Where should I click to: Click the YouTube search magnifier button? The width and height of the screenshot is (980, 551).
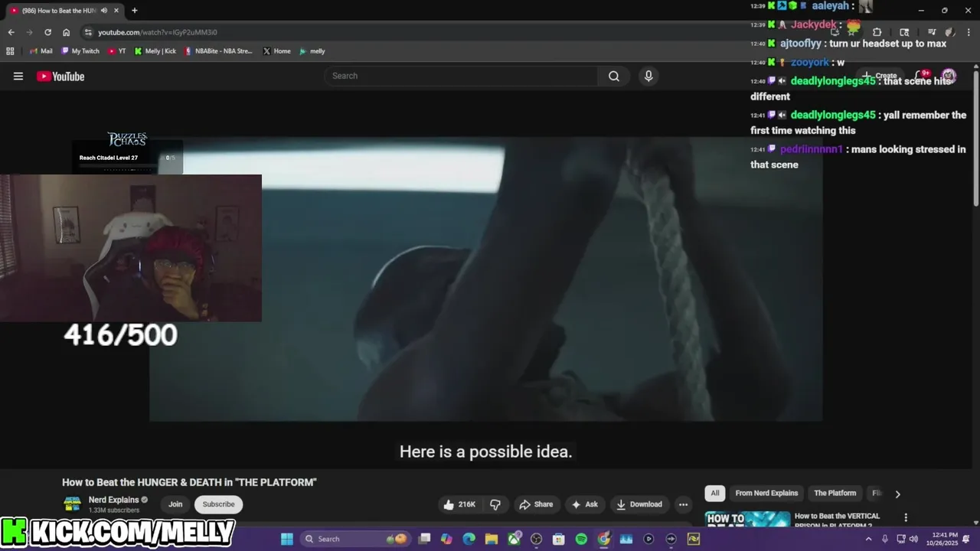614,76
